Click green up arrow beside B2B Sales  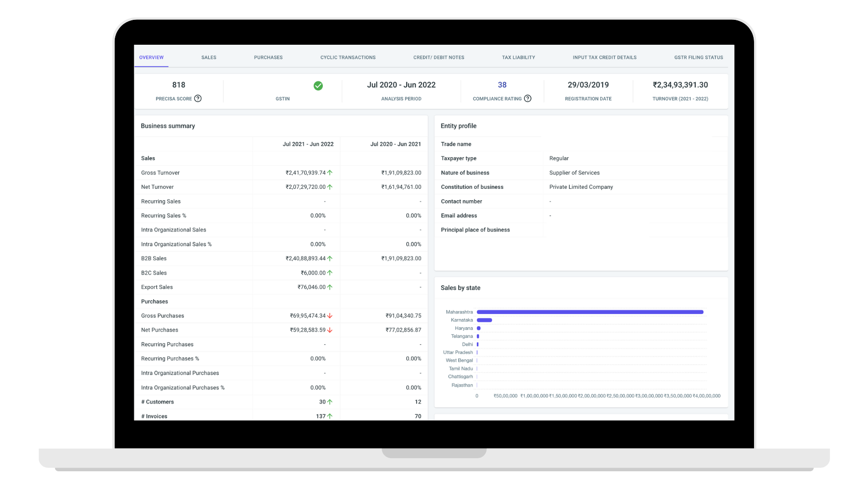click(x=330, y=258)
